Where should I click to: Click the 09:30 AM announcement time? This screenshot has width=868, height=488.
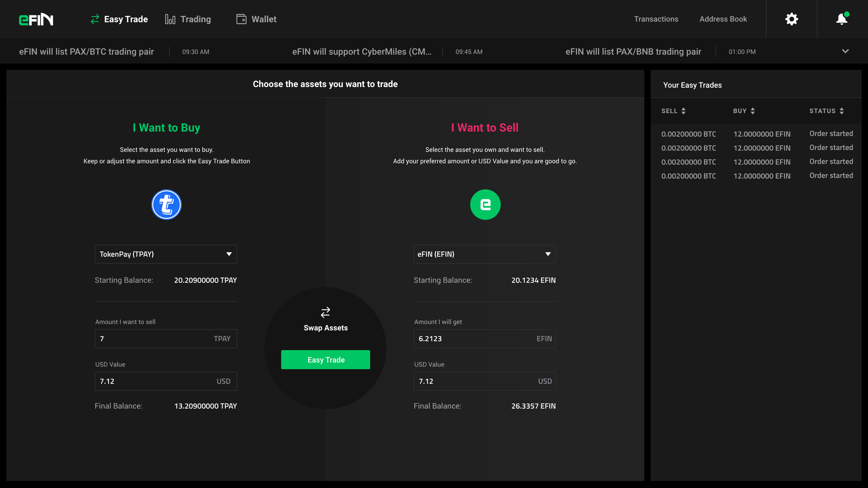(196, 52)
